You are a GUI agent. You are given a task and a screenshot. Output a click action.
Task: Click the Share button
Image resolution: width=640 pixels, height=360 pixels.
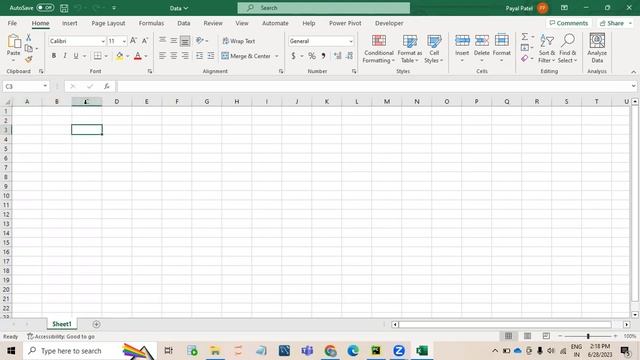pyautogui.click(x=615, y=23)
